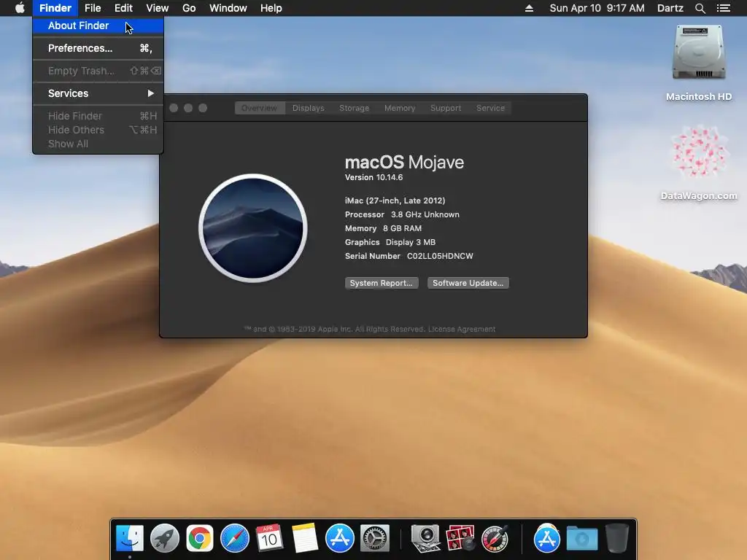Close the About This Mac window

pyautogui.click(x=174, y=108)
